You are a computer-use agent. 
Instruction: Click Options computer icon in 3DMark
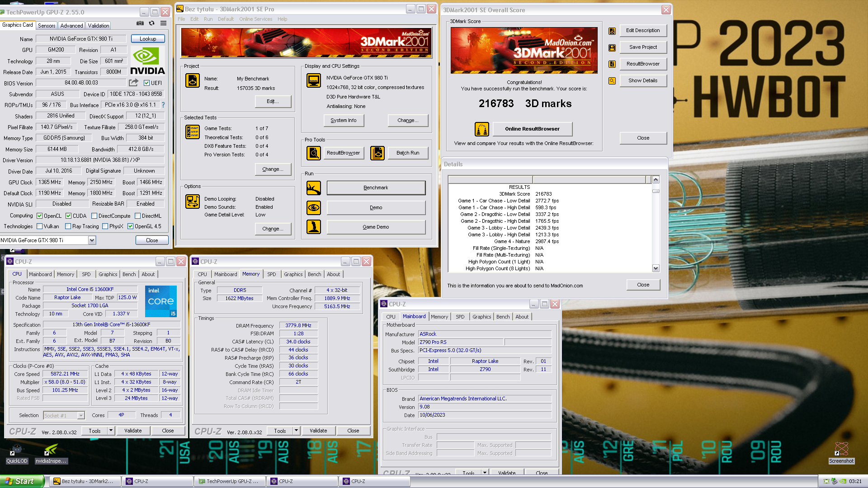[x=193, y=202]
